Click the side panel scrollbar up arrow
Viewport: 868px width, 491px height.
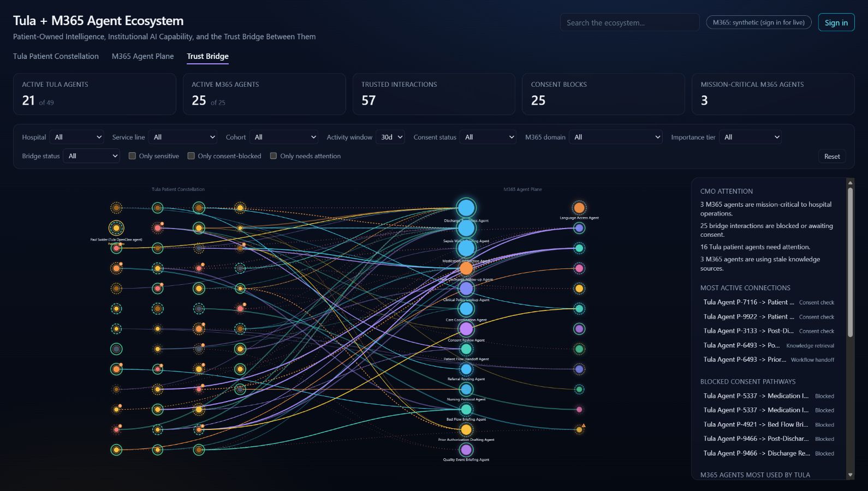pos(850,182)
